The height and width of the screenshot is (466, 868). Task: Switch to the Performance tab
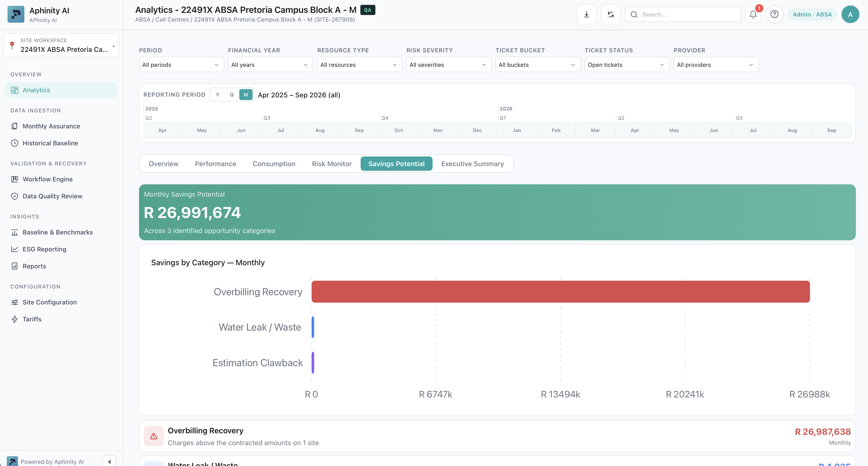[215, 164]
